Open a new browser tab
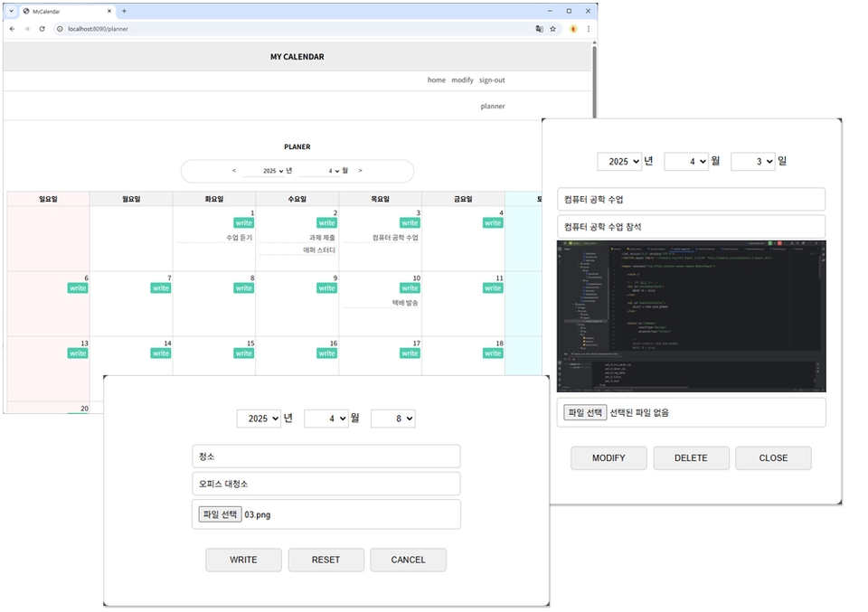The width and height of the screenshot is (868, 612). [124, 11]
